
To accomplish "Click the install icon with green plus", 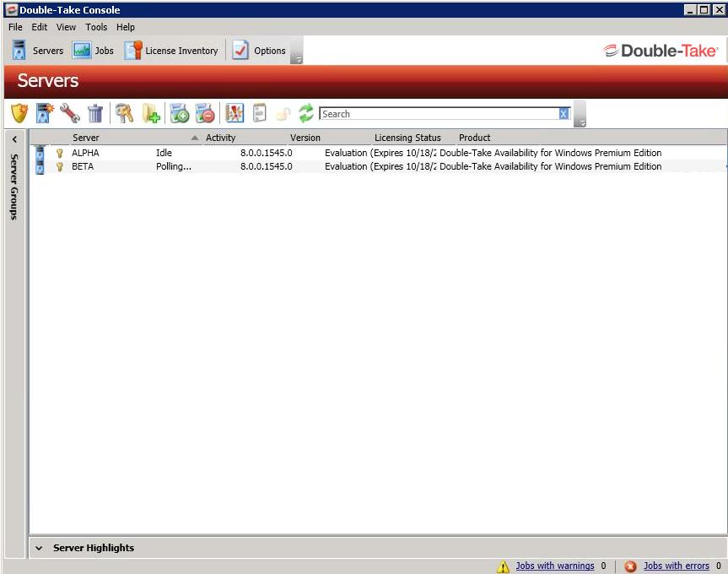I will [x=179, y=113].
